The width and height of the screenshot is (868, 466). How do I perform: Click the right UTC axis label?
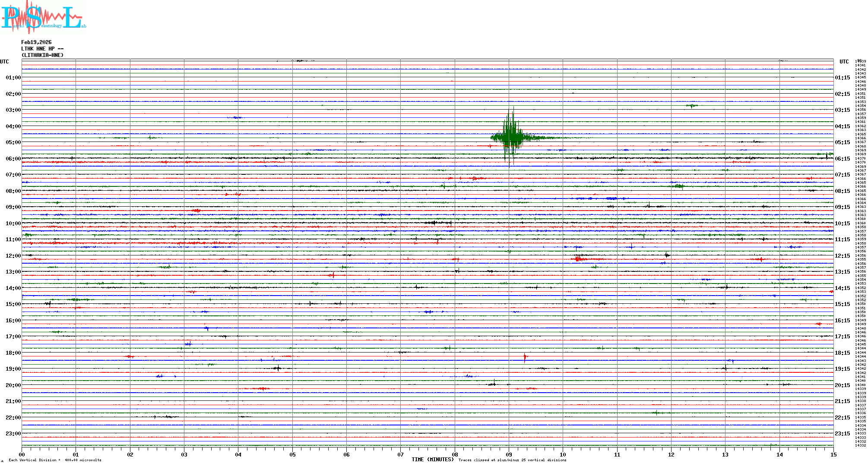(844, 62)
